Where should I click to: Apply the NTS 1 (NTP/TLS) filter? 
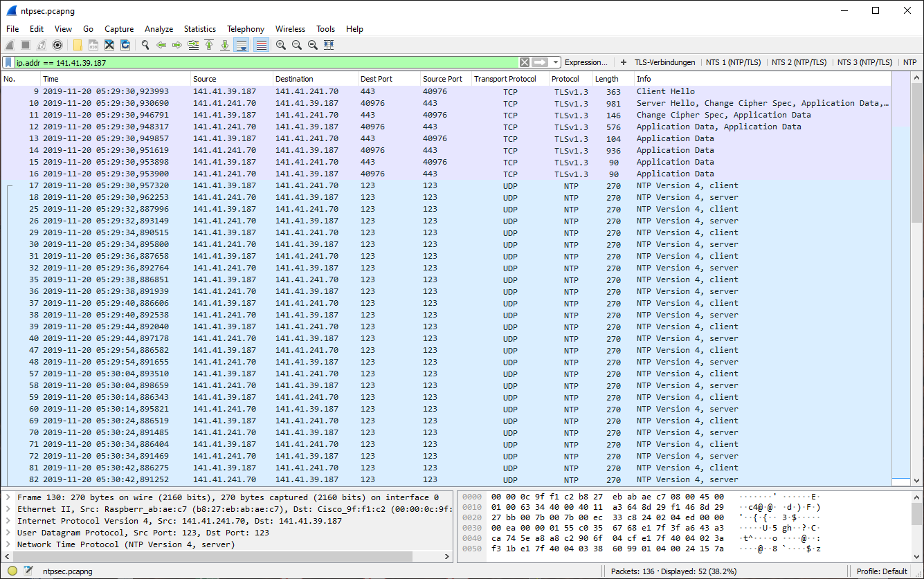[733, 62]
